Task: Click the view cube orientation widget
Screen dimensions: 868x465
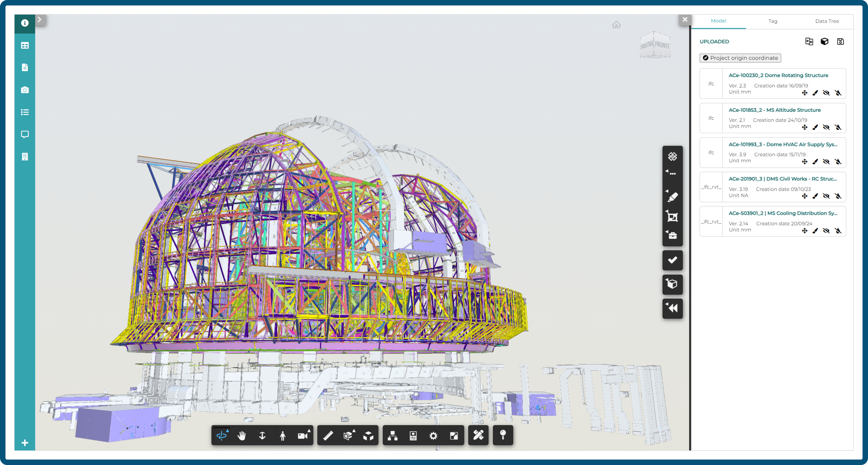Action: pyautogui.click(x=655, y=45)
